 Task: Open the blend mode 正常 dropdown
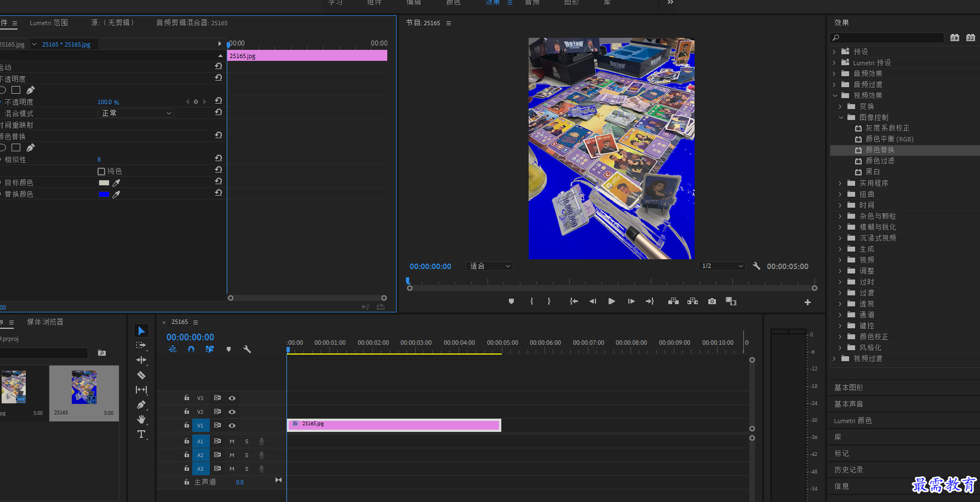[x=135, y=113]
